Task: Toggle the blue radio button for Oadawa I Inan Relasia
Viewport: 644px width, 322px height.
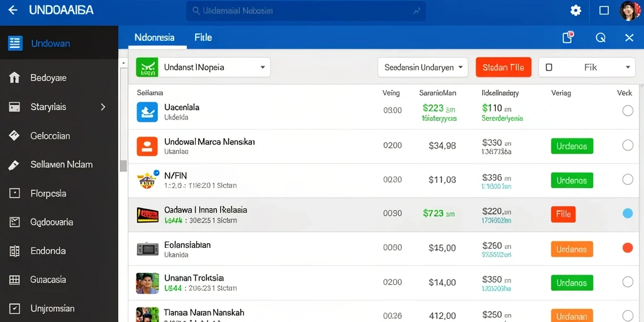Action: [628, 213]
